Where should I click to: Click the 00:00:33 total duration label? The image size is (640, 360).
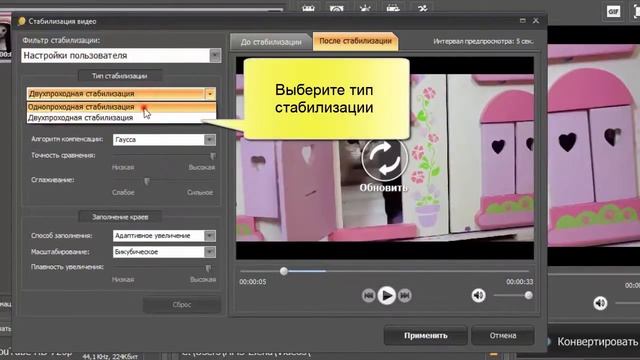click(x=520, y=282)
